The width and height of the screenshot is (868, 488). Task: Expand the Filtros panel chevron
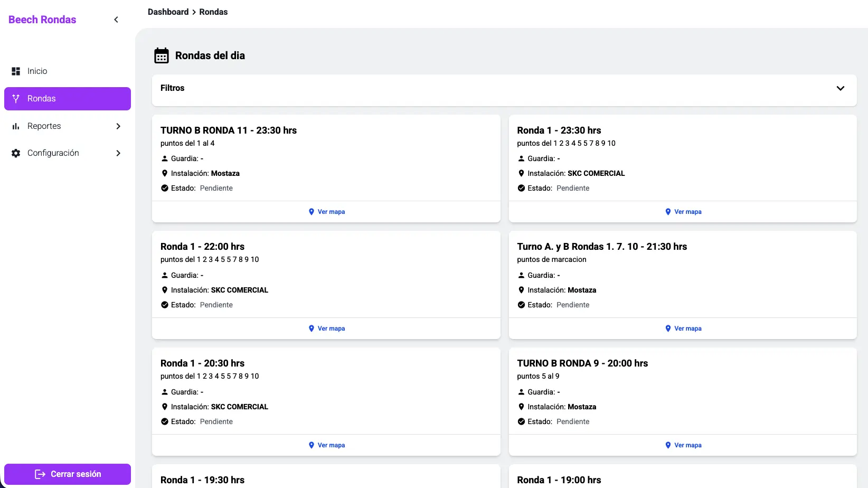point(840,88)
